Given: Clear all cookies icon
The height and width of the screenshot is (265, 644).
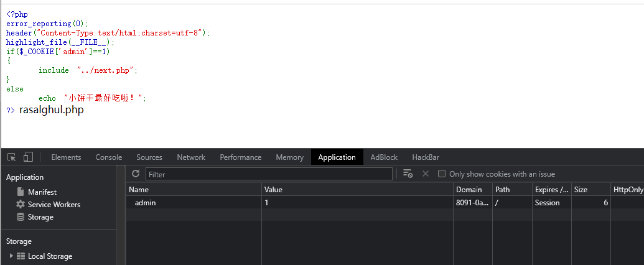Looking at the screenshot, I should tap(408, 174).
